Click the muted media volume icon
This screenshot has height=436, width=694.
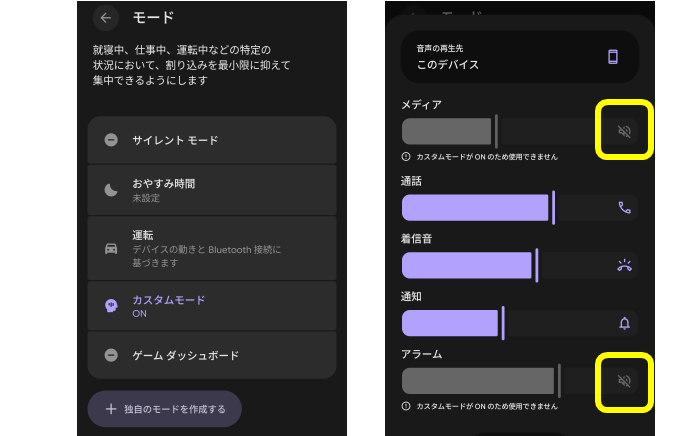pyautogui.click(x=625, y=132)
